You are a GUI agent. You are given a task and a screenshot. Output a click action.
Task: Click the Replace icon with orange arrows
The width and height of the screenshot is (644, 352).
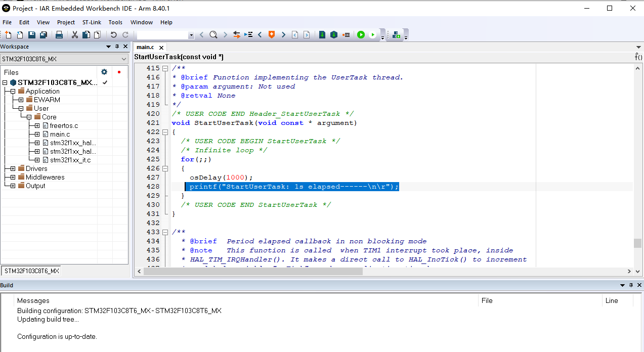[237, 35]
